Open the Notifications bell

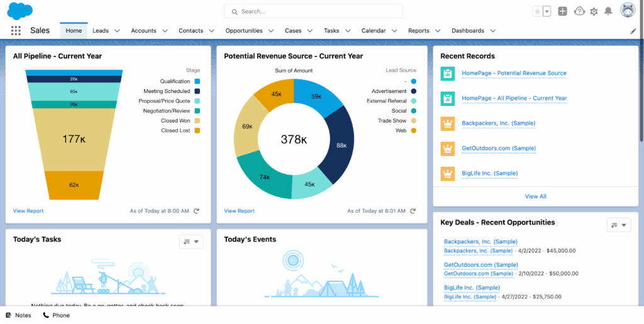click(608, 11)
